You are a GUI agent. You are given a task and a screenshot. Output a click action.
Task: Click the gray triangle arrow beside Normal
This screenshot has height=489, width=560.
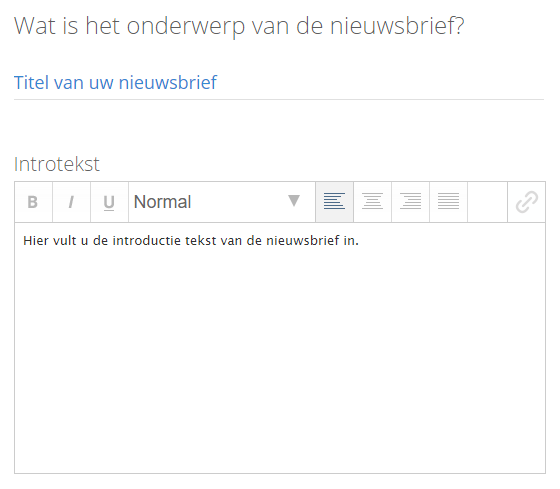point(294,201)
